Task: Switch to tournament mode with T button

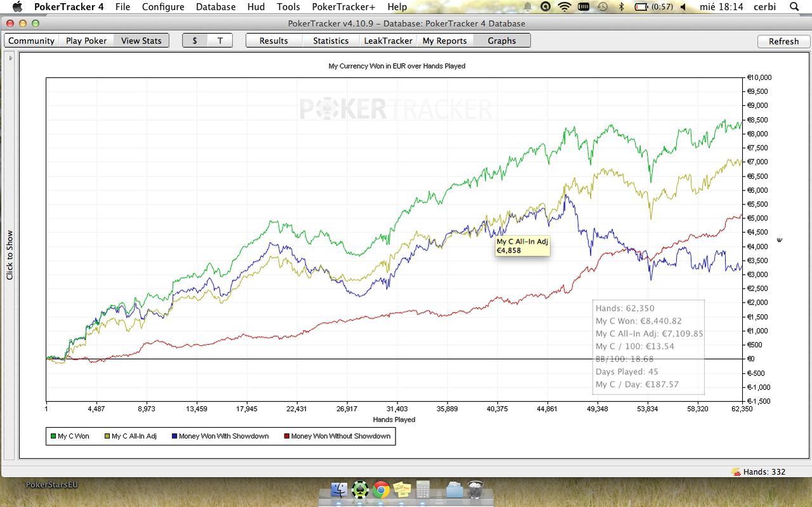Action: (220, 41)
